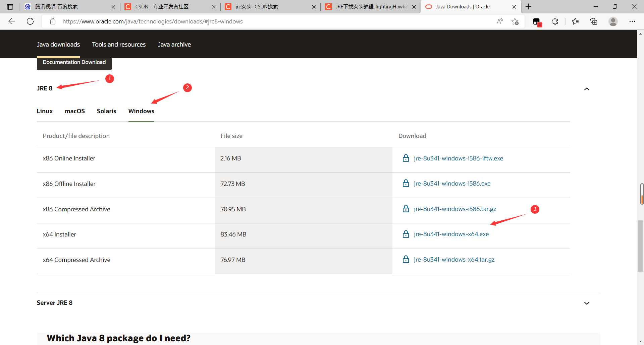The height and width of the screenshot is (345, 644).
Task: Open the Java archive nav item
Action: pyautogui.click(x=174, y=45)
